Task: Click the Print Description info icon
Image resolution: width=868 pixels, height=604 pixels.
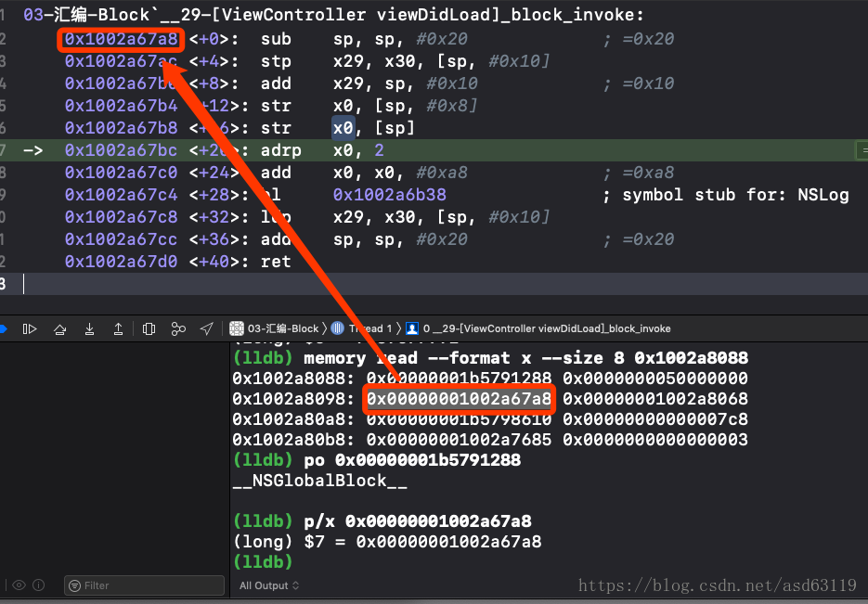Action: tap(39, 585)
